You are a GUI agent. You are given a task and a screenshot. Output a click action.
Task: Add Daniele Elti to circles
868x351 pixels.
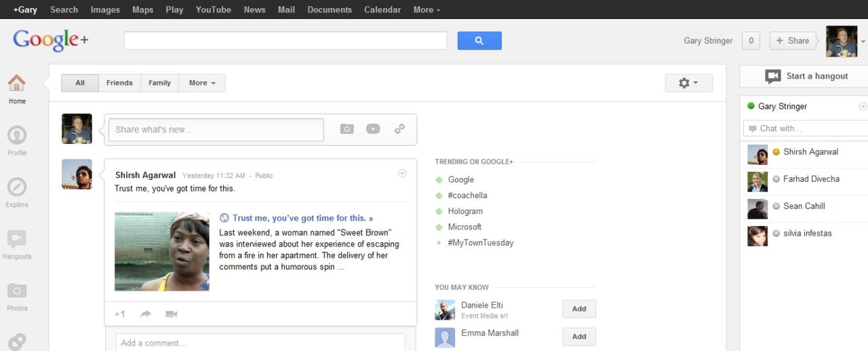pos(579,309)
